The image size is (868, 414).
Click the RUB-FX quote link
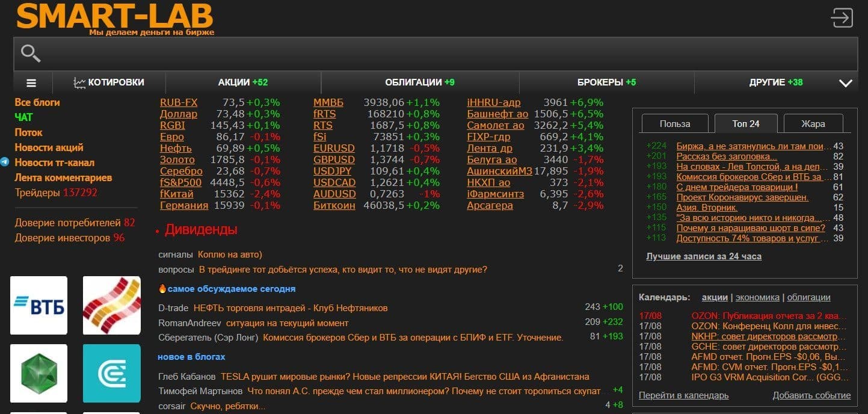click(x=179, y=102)
